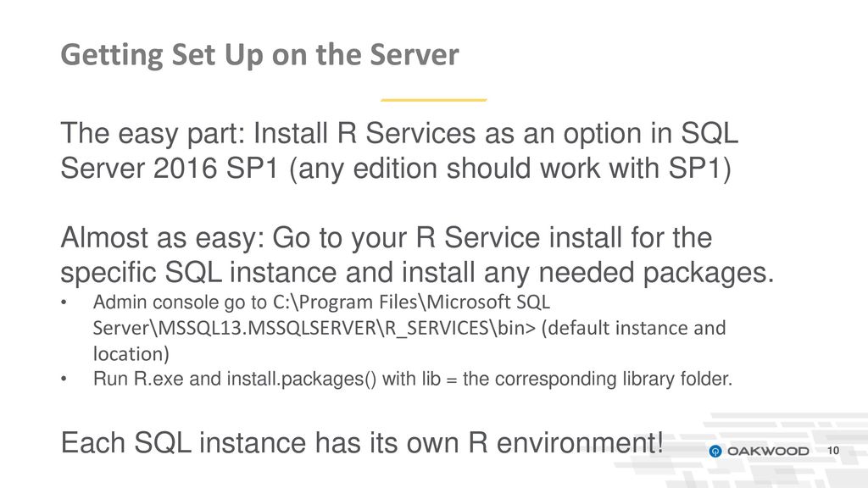
Task: Click the Oakwood logo icon
Action: pyautogui.click(x=715, y=452)
